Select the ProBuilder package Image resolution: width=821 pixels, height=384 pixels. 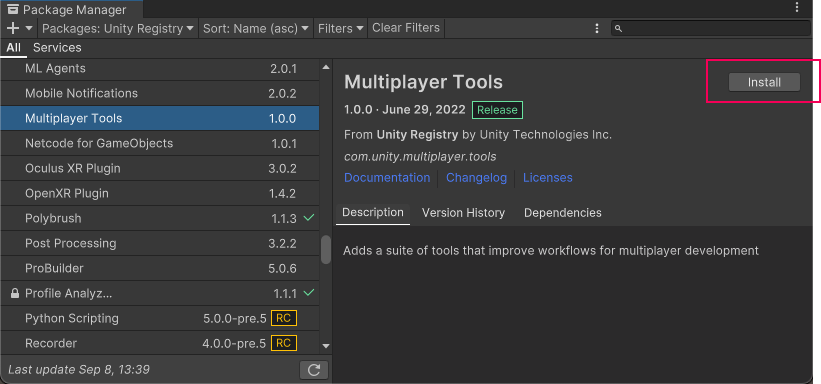pos(160,268)
